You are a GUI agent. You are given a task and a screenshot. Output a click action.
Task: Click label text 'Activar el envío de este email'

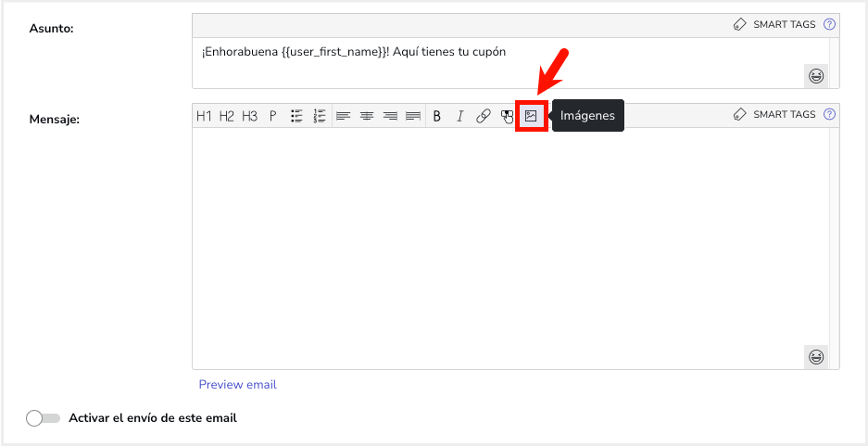(x=153, y=418)
